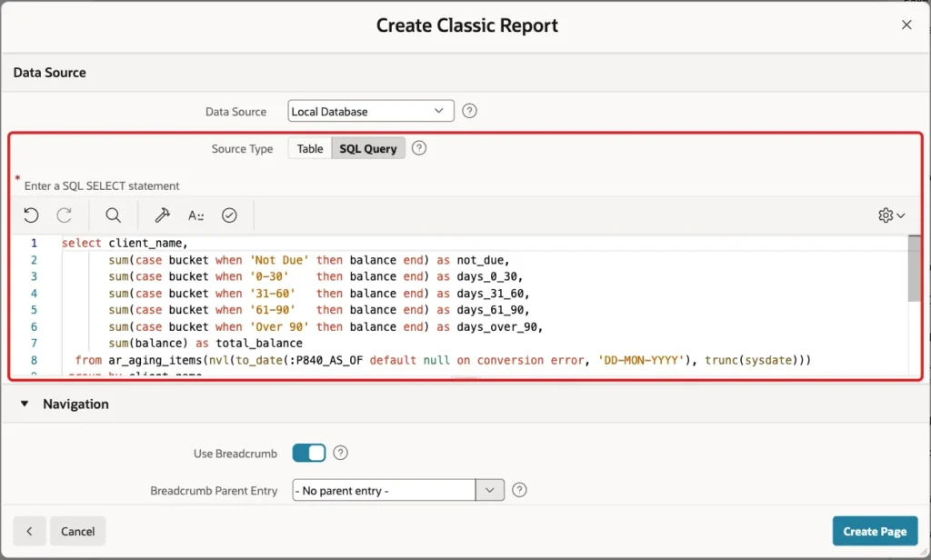Go back with the left chevron button
The height and width of the screenshot is (560, 931).
[x=29, y=531]
